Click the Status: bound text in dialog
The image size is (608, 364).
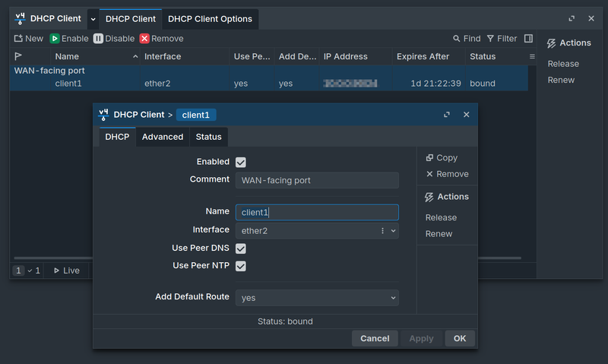click(285, 321)
